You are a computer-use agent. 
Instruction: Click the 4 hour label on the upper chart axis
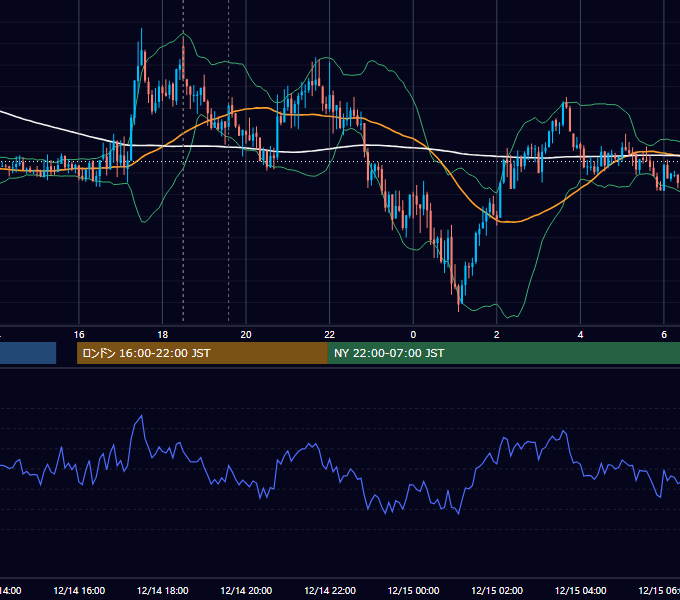pyautogui.click(x=580, y=335)
